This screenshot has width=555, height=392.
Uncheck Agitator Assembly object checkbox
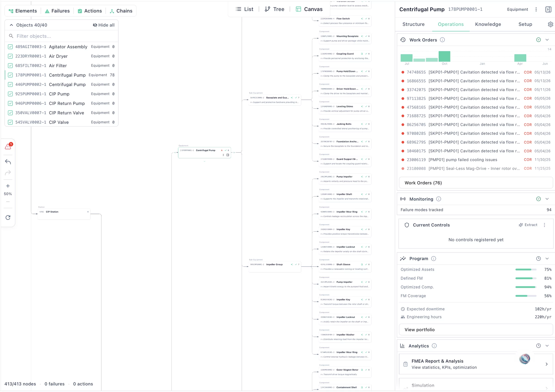click(10, 47)
